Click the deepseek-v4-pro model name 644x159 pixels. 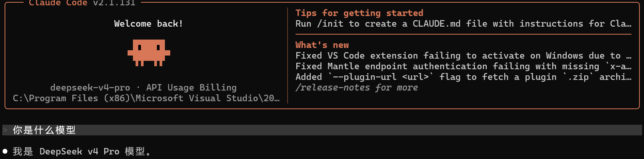(90, 88)
